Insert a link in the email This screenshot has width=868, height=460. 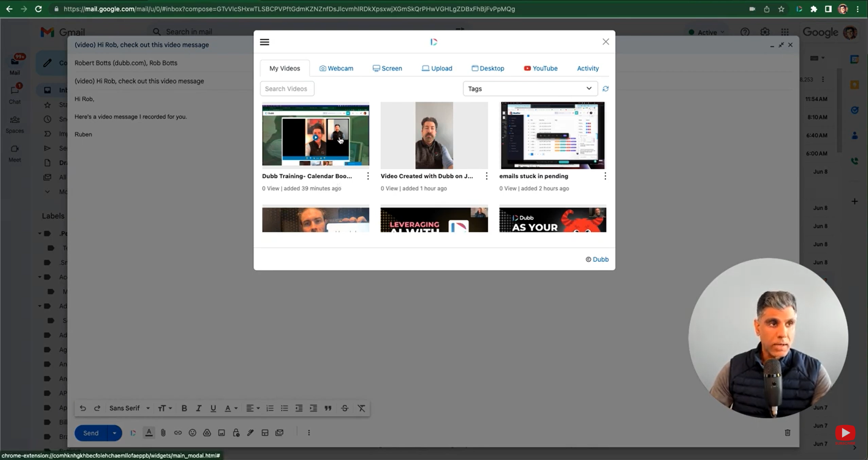pyautogui.click(x=178, y=433)
